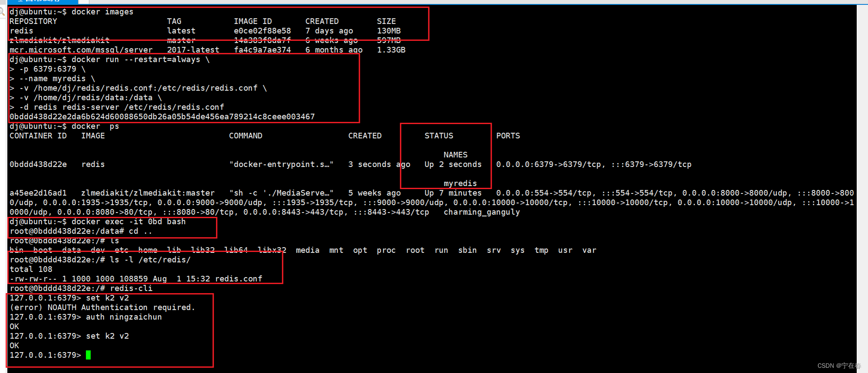Click the 'var' directory name
Viewport: 868px width, 373px height.
click(x=589, y=250)
